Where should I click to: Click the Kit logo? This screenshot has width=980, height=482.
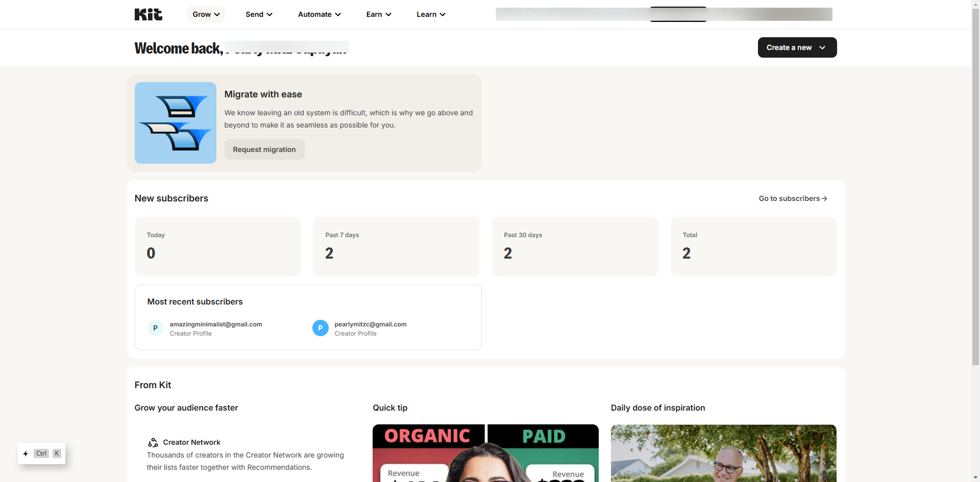(148, 14)
